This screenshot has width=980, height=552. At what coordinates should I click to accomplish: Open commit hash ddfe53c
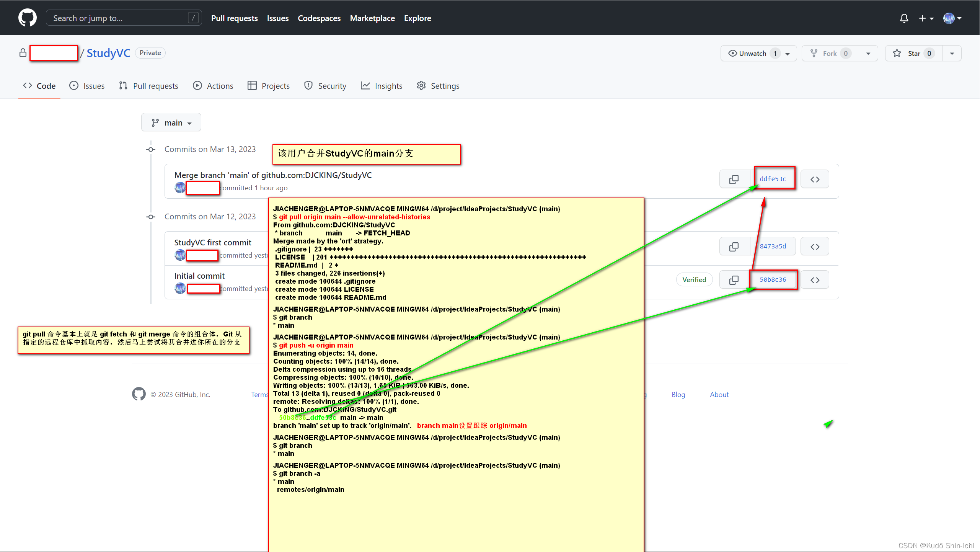click(773, 179)
